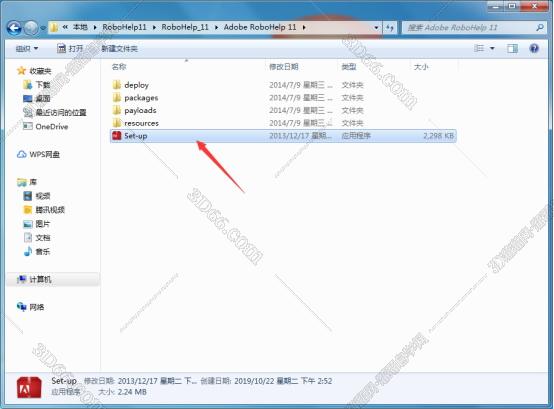Click the deploy folder icon
Image resolution: width=554 pixels, height=409 pixels.
(117, 84)
